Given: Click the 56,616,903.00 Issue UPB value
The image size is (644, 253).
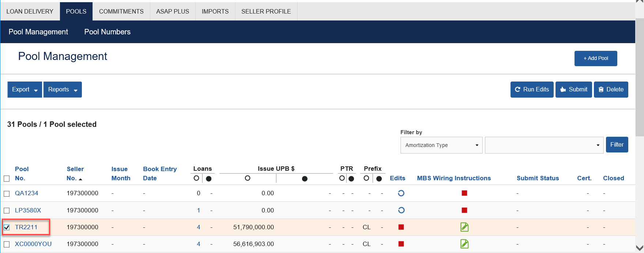Looking at the screenshot, I should [x=253, y=244].
